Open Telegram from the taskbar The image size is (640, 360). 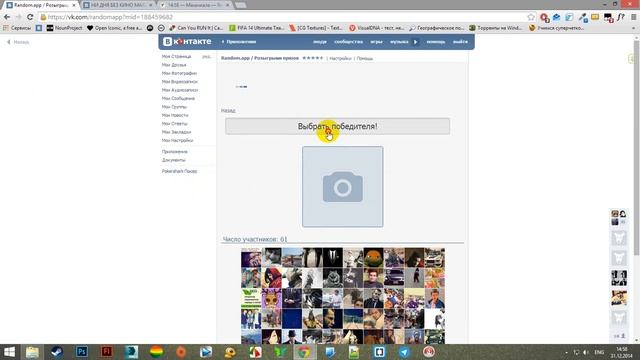click(x=404, y=352)
